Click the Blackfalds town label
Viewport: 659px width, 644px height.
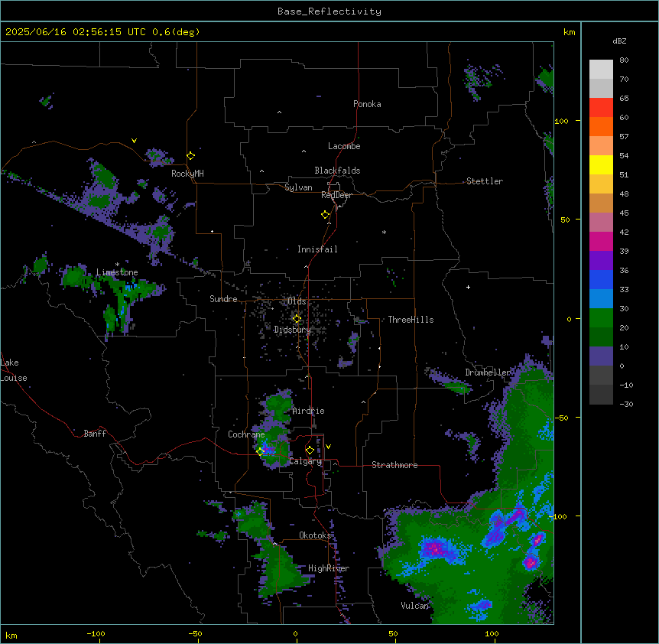337,171
